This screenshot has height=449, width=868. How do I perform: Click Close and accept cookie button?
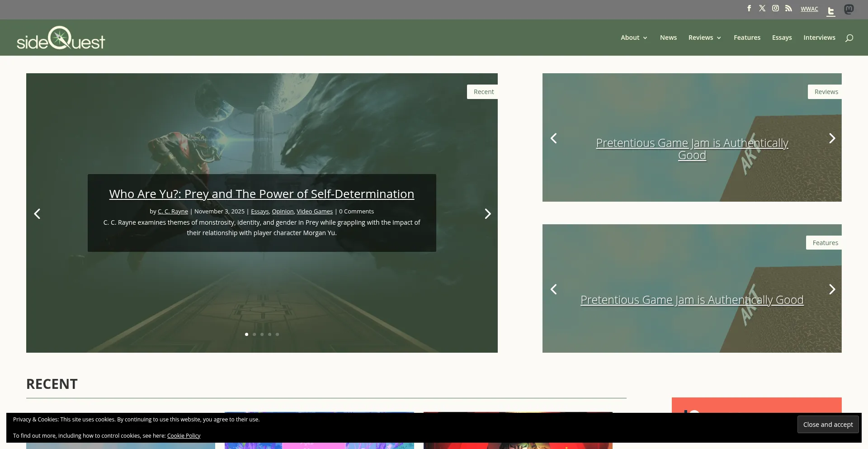click(x=828, y=425)
